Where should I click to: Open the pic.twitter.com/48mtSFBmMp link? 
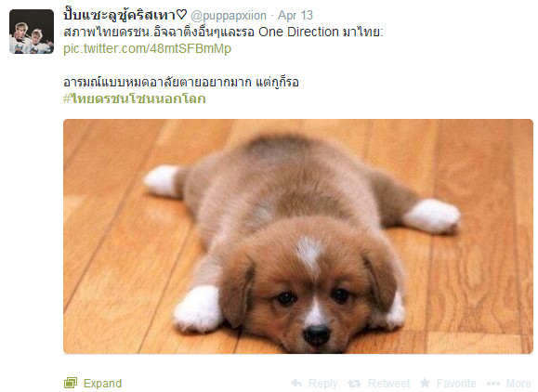click(147, 48)
